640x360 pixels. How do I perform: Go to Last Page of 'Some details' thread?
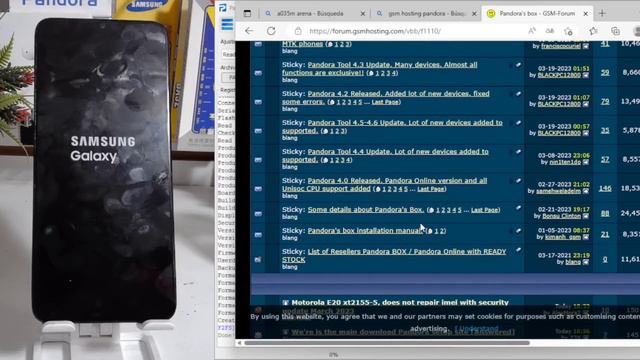(484, 210)
